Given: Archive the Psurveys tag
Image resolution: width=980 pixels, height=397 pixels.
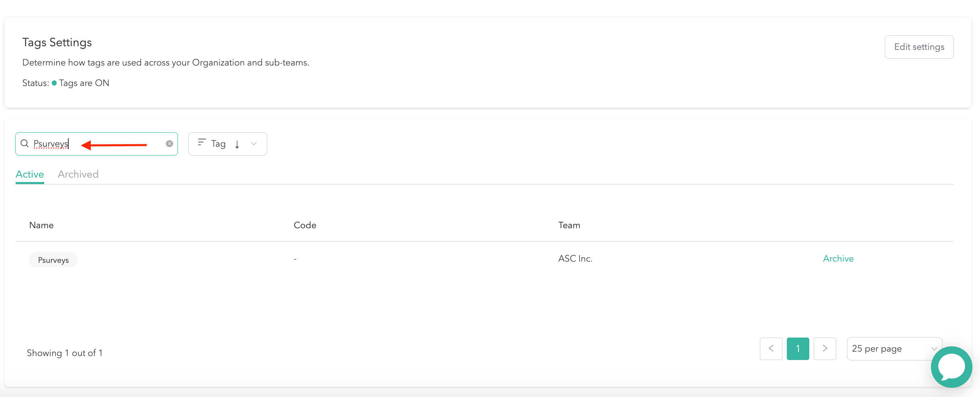Looking at the screenshot, I should tap(838, 258).
